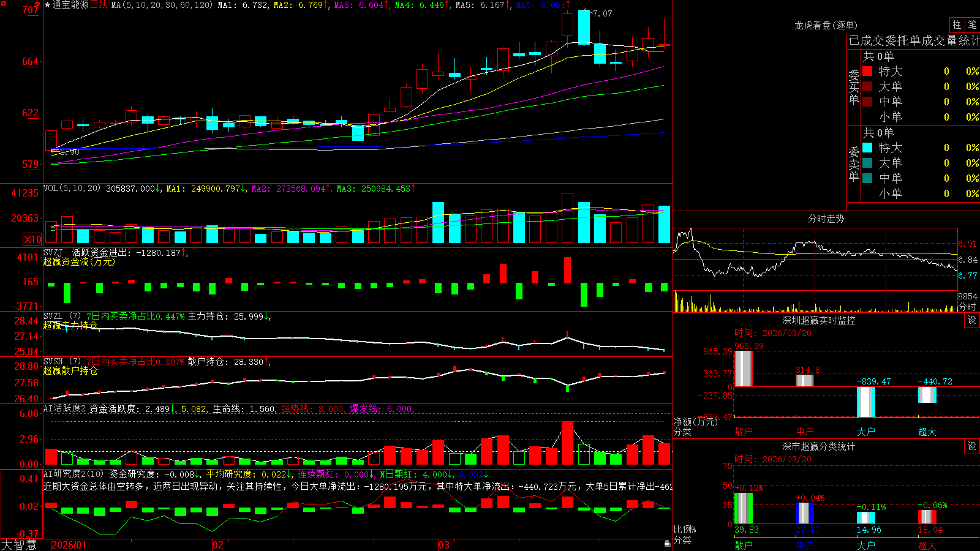
Task: Click the stock name 通宝能源
Action: (x=70, y=5)
